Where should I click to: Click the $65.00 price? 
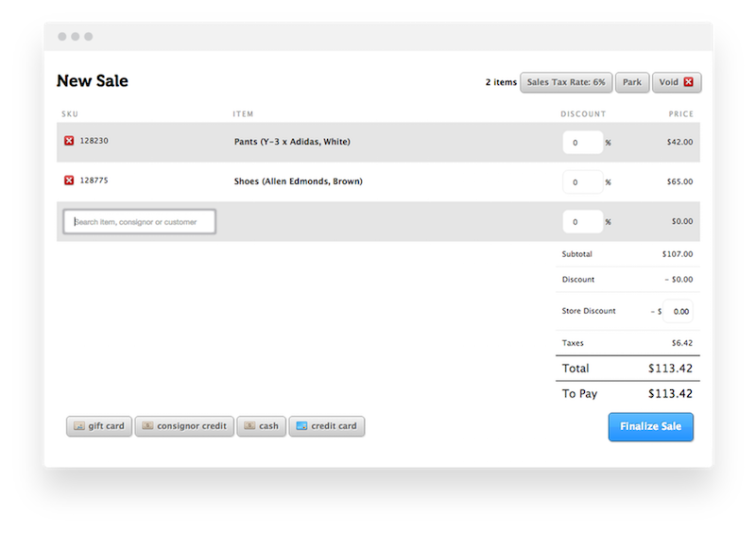(679, 181)
